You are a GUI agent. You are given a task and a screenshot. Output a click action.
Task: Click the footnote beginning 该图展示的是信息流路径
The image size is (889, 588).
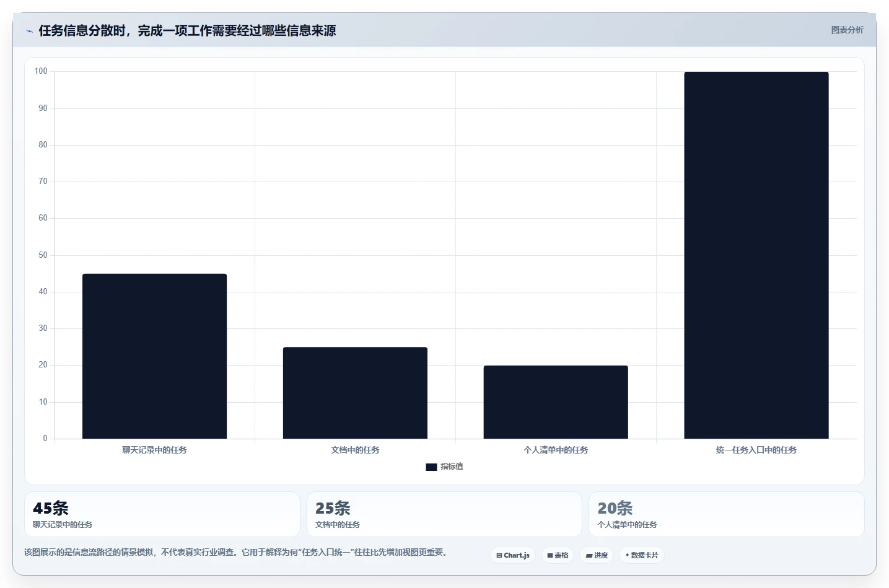click(x=235, y=552)
